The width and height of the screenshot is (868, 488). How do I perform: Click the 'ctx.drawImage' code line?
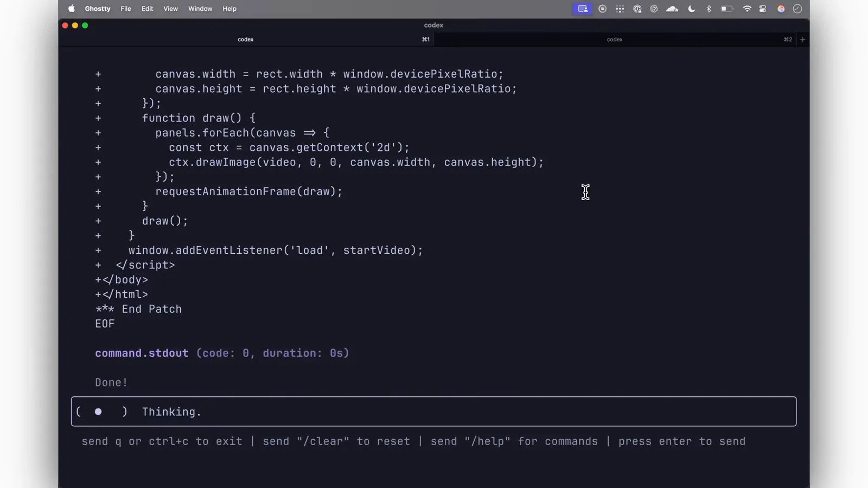[356, 162]
